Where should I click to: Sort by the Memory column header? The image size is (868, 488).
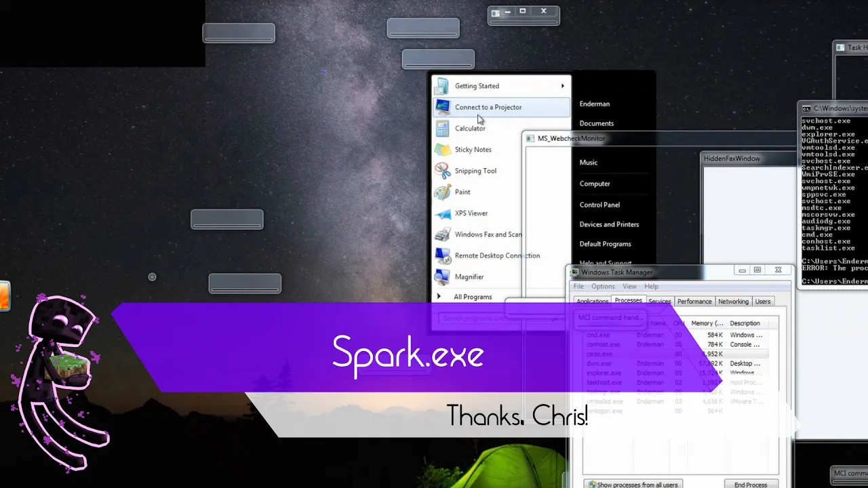(x=707, y=323)
